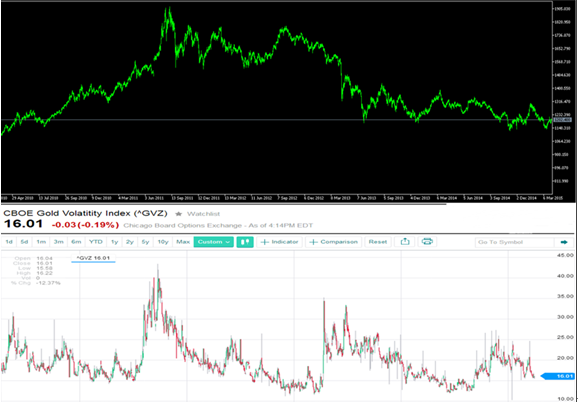Toggle the candlestick chart type icon
The height and width of the screenshot is (414, 578).
pos(245,242)
